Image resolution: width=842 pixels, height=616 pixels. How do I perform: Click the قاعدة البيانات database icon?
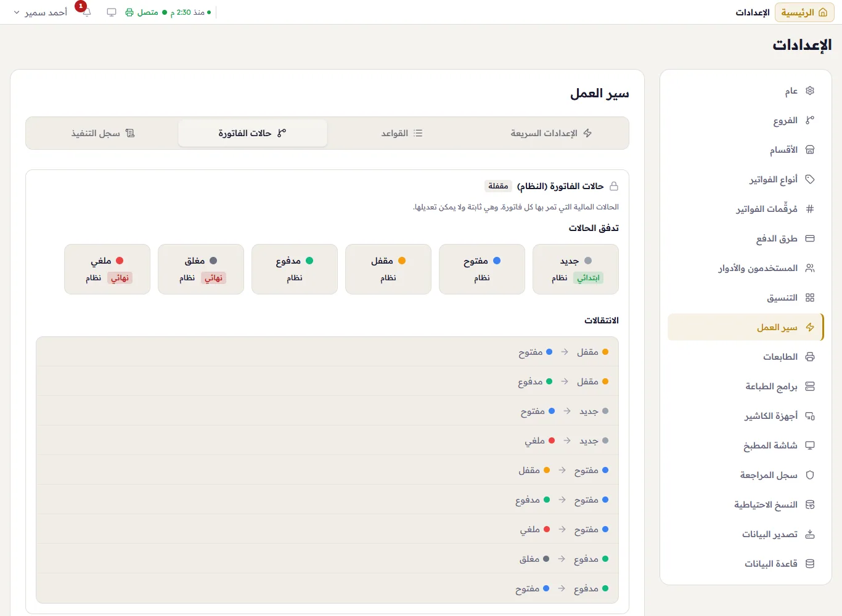coord(810,564)
